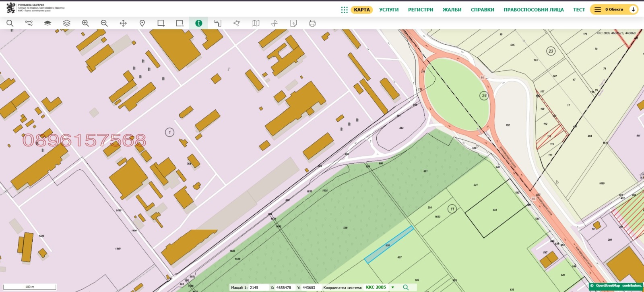
Task: Click the Bulgaria coat of arms logo
Action: click(x=11, y=8)
